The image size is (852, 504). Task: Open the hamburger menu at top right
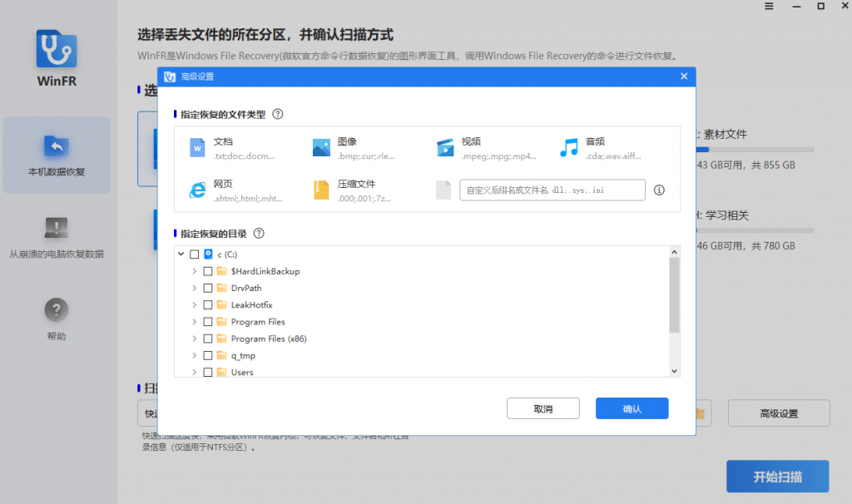click(x=767, y=7)
